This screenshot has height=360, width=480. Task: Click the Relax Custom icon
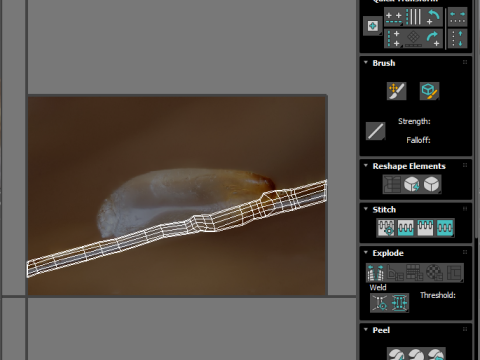coord(431,184)
